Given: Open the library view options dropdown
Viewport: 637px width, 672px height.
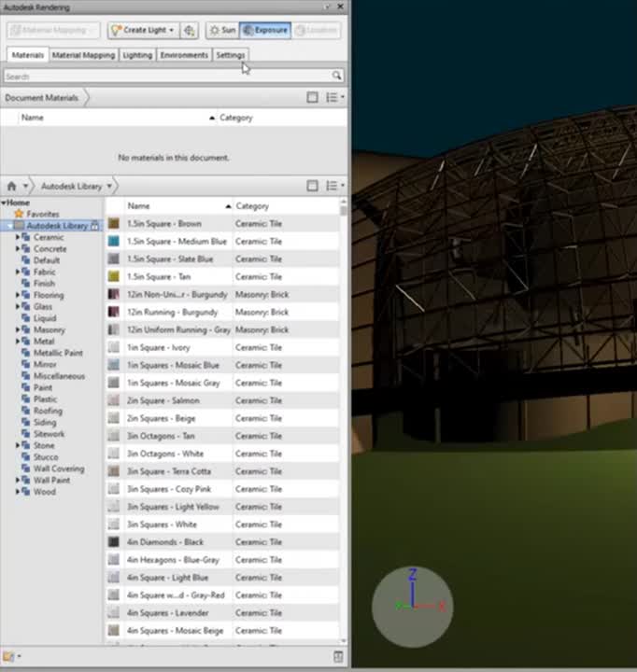Looking at the screenshot, I should 335,186.
